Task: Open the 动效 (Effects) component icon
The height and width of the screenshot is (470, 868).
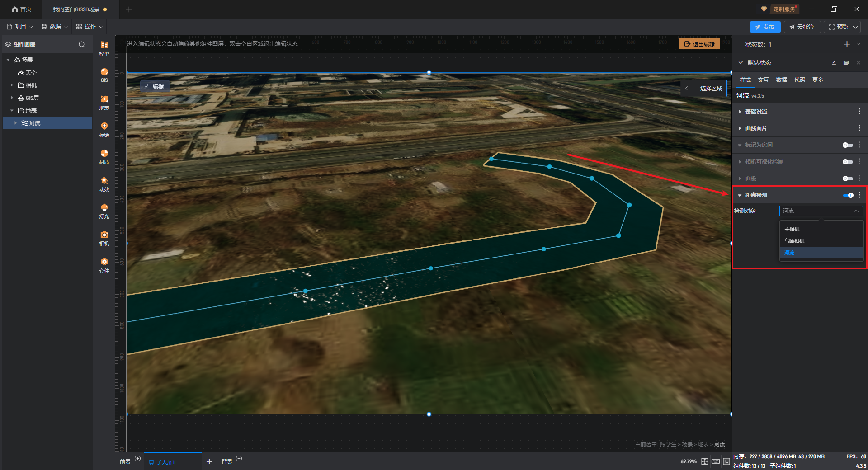Action: (x=104, y=183)
